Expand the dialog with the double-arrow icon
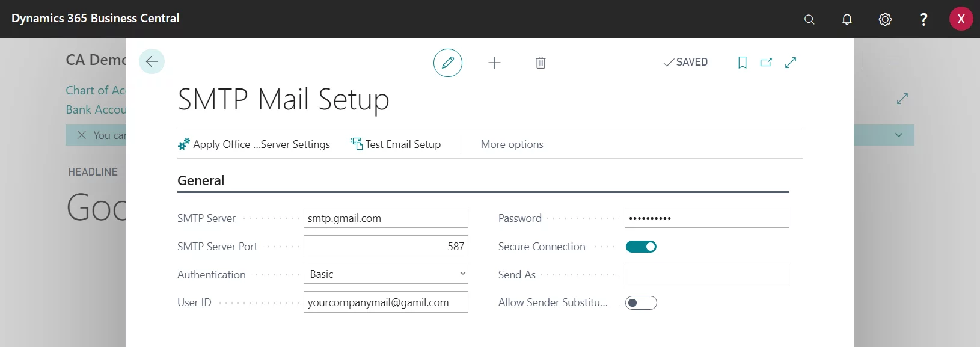The height and width of the screenshot is (347, 980). click(x=791, y=63)
